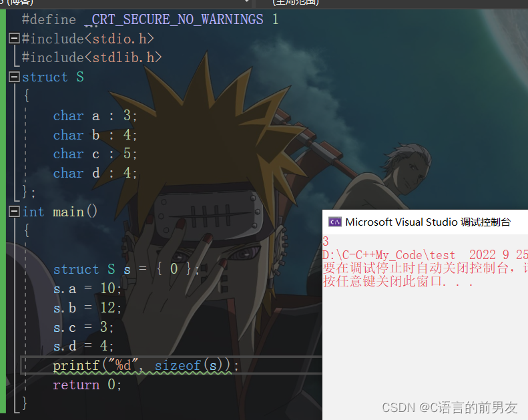The height and width of the screenshot is (420, 528).
Task: Click the D:\C-C++My_Code\test path in console
Action: point(389,255)
